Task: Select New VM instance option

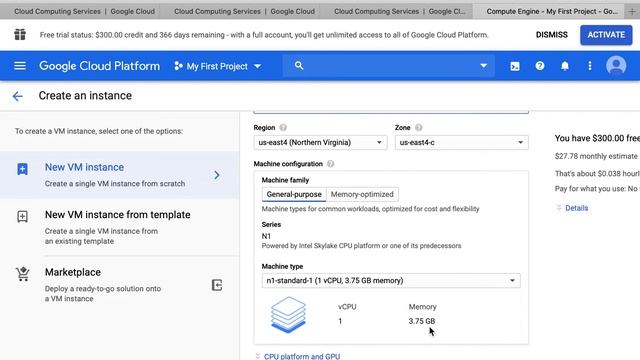Action: click(120, 175)
